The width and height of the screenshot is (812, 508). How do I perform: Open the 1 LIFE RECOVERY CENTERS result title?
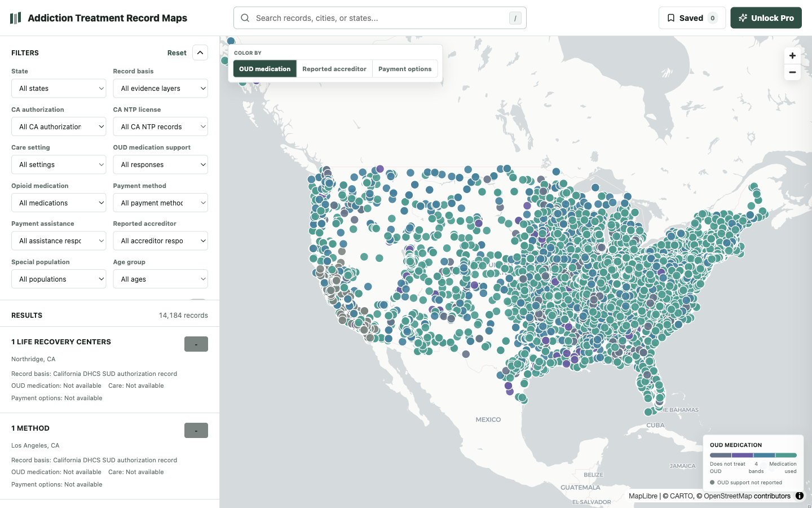click(x=61, y=342)
